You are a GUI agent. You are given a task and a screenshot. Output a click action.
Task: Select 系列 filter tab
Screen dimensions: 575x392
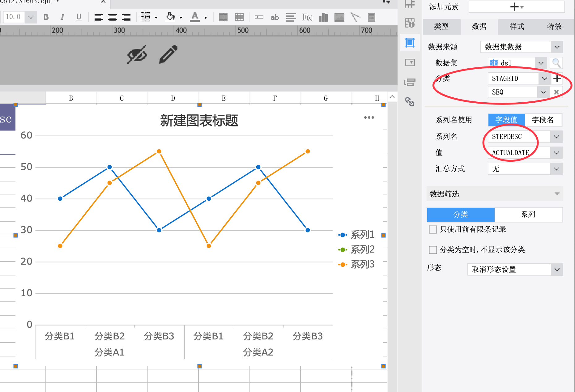point(528,215)
